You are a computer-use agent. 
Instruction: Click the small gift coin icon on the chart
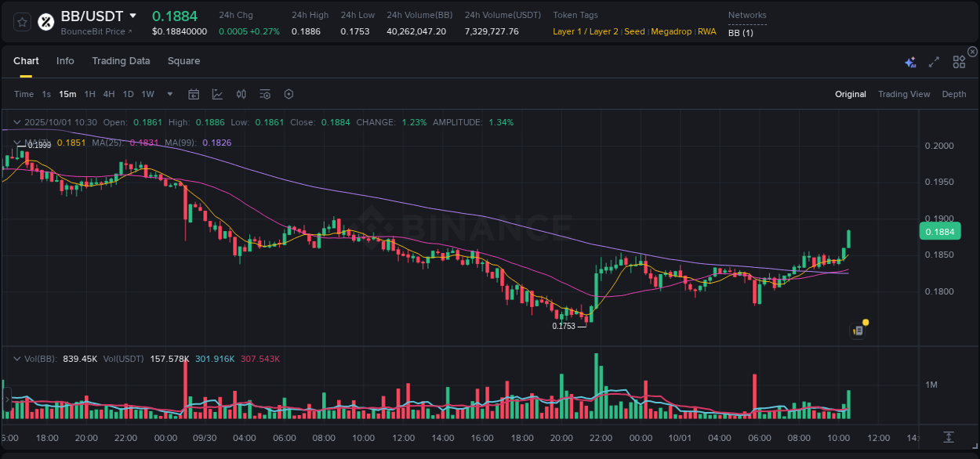click(857, 330)
